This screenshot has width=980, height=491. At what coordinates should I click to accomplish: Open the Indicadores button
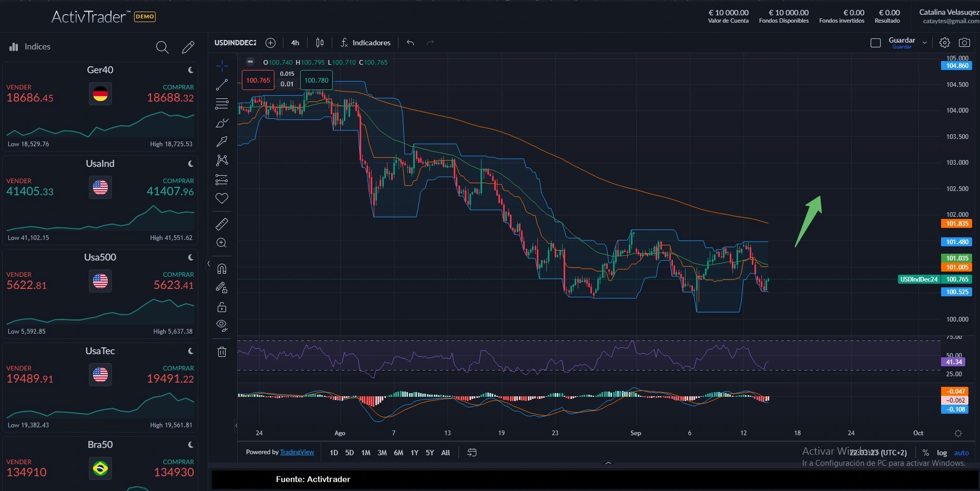point(365,43)
